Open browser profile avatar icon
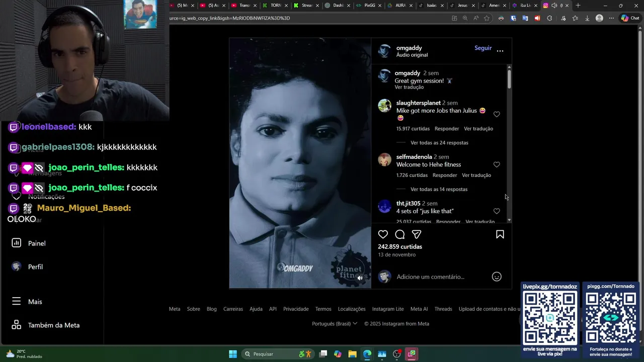644x362 pixels. pyautogui.click(x=599, y=18)
